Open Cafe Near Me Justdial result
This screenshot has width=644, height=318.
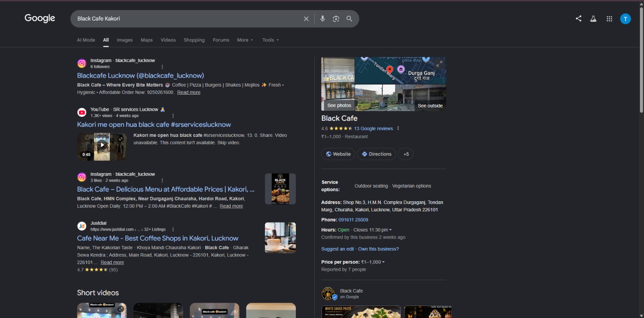pyautogui.click(x=158, y=238)
